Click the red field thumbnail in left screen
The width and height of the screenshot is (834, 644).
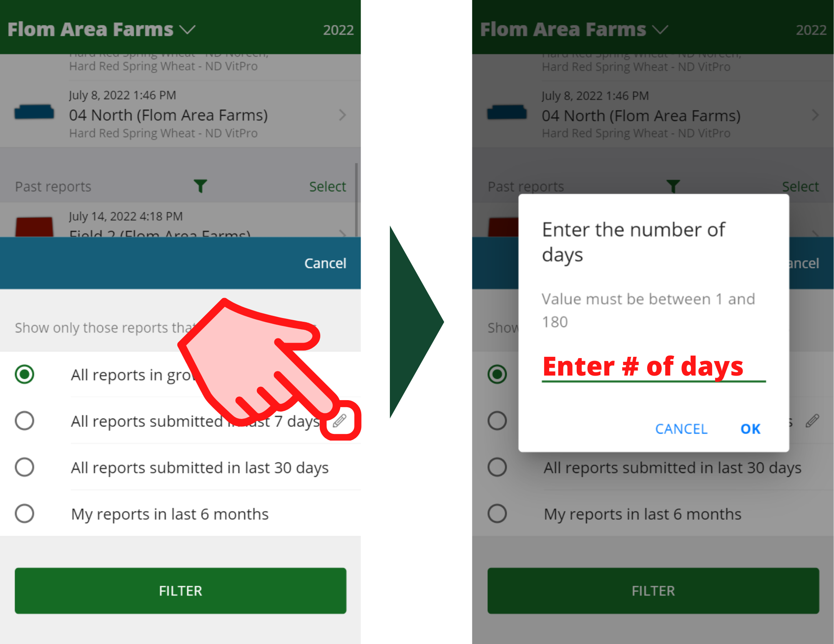pos(34,227)
